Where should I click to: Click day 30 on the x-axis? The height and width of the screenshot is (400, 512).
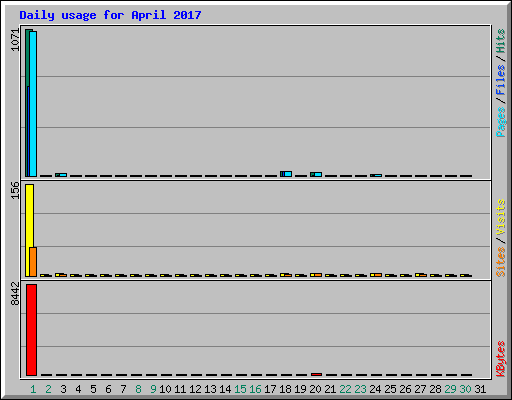pyautogui.click(x=465, y=389)
